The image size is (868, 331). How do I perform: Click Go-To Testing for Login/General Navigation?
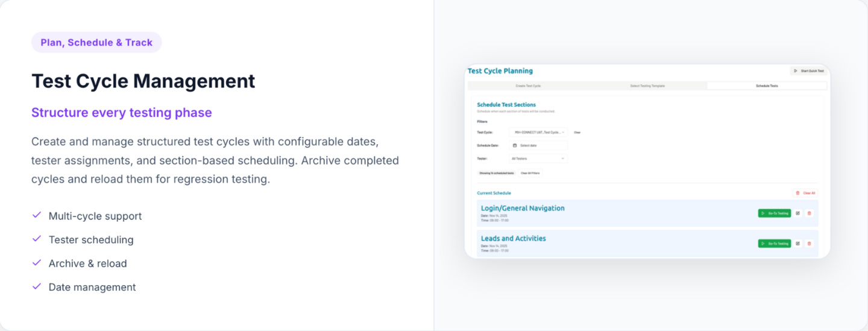coord(775,213)
